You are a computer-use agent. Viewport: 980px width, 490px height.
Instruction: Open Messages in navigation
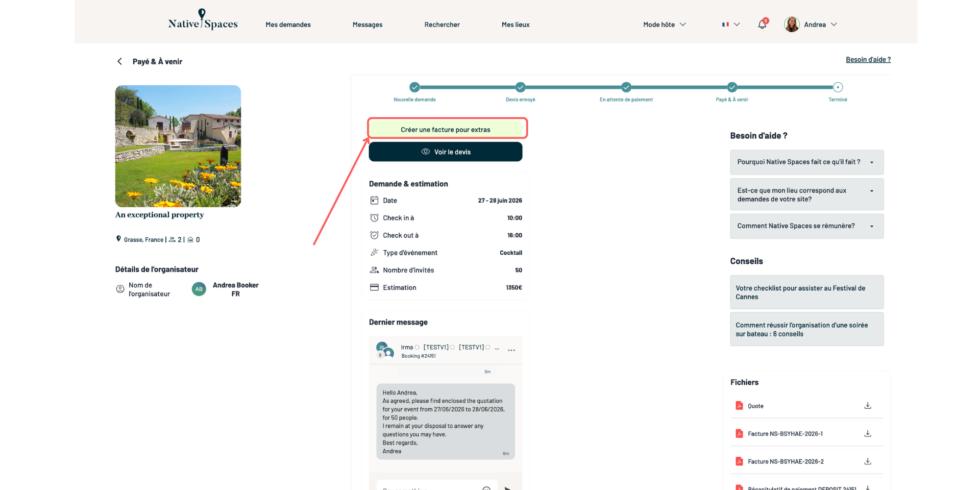point(367,24)
